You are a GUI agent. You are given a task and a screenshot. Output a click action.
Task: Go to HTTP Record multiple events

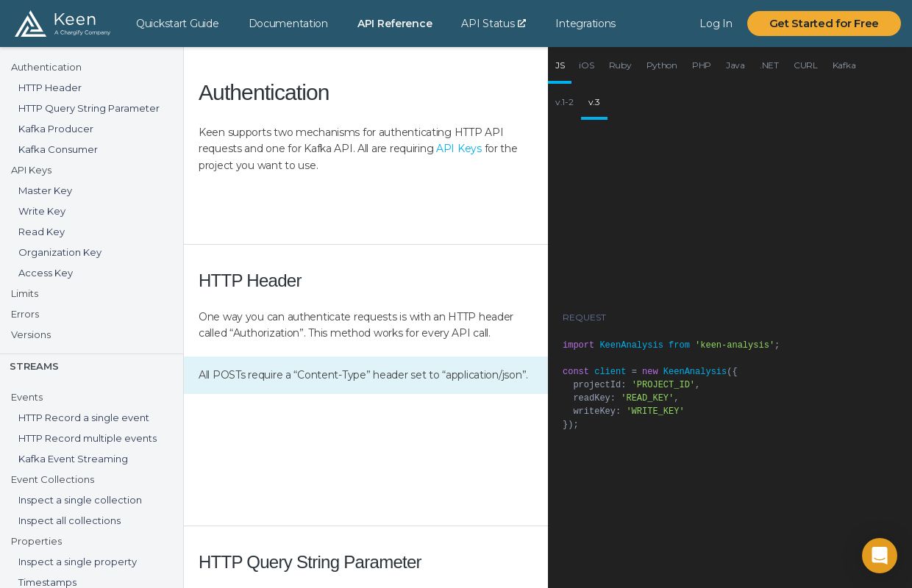coord(88,438)
